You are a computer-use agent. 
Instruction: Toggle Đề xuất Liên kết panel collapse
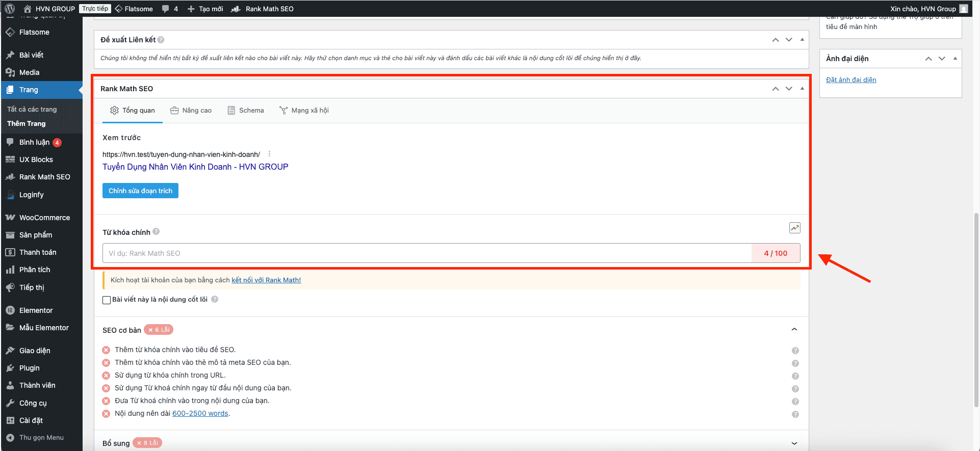click(x=802, y=39)
